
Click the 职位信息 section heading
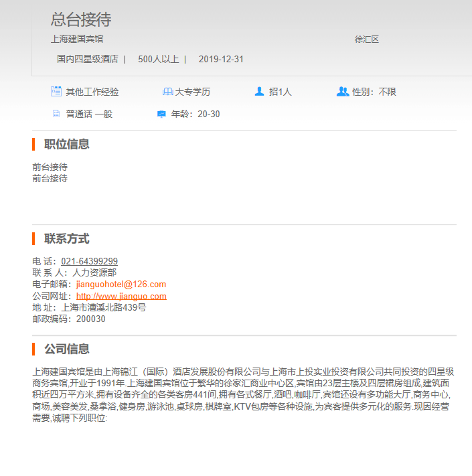coord(67,144)
